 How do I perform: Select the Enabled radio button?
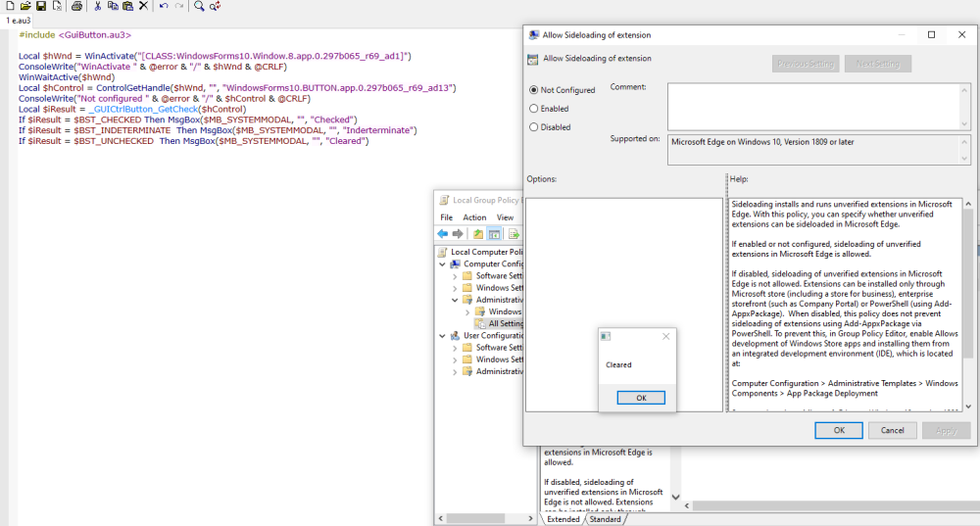click(534, 109)
